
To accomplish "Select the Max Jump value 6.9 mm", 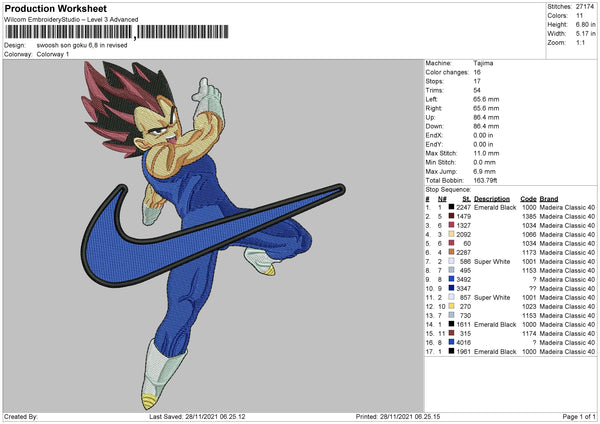I will 484,171.
